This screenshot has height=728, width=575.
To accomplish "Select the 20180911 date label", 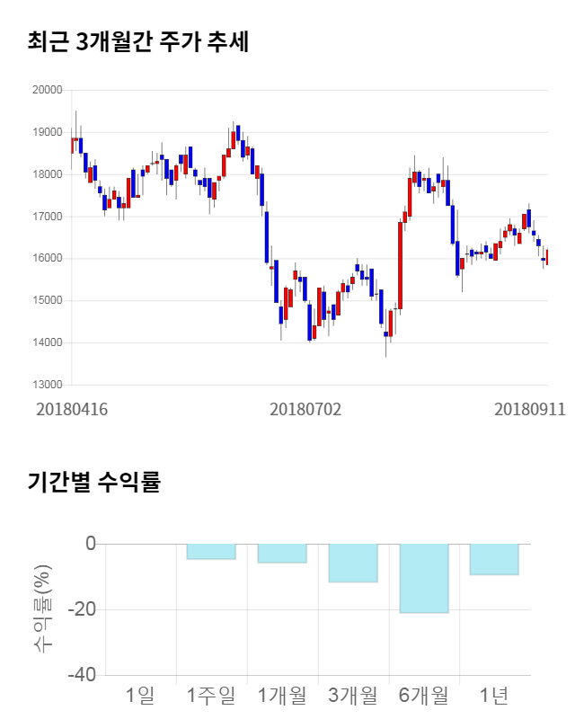I will pyautogui.click(x=530, y=409).
